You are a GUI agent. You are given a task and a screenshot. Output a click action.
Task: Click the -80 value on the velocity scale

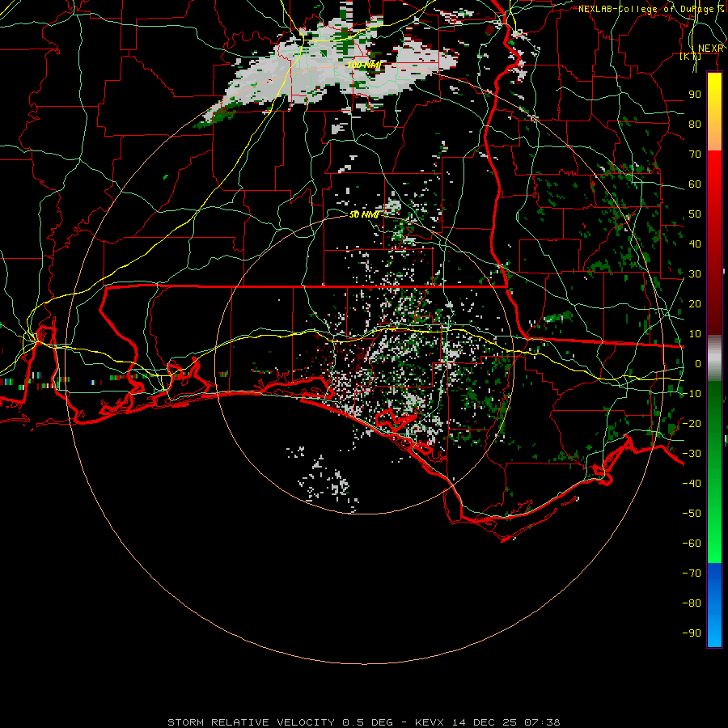click(x=692, y=603)
